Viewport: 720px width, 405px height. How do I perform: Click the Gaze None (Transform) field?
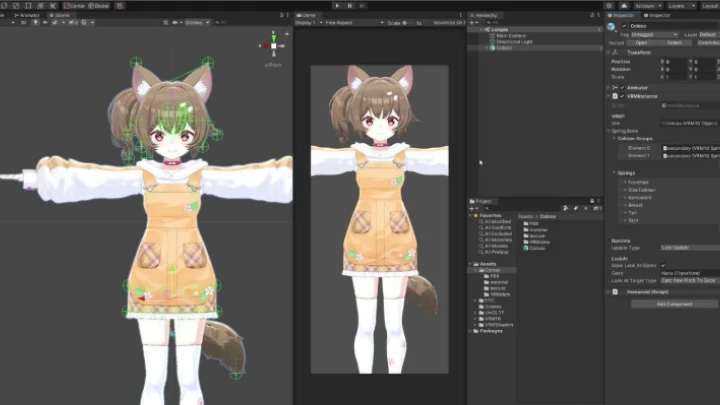click(x=690, y=273)
